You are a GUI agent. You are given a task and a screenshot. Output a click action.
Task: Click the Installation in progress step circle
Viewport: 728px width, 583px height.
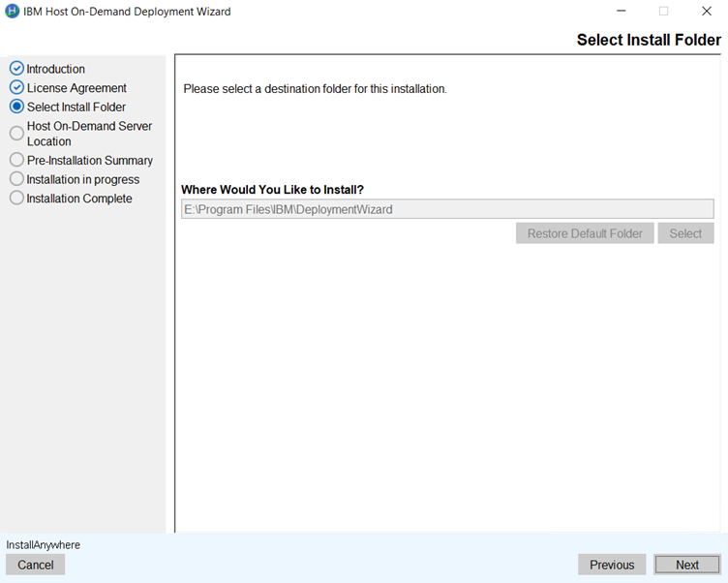tap(16, 179)
